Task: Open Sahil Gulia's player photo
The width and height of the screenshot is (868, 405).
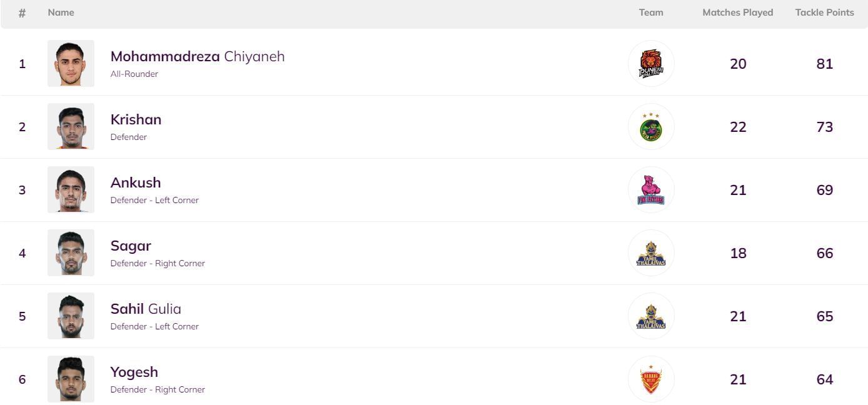Action: point(71,316)
